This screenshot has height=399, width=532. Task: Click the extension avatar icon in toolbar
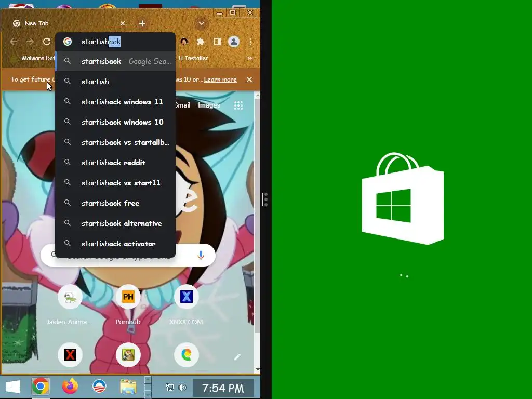coord(184,42)
